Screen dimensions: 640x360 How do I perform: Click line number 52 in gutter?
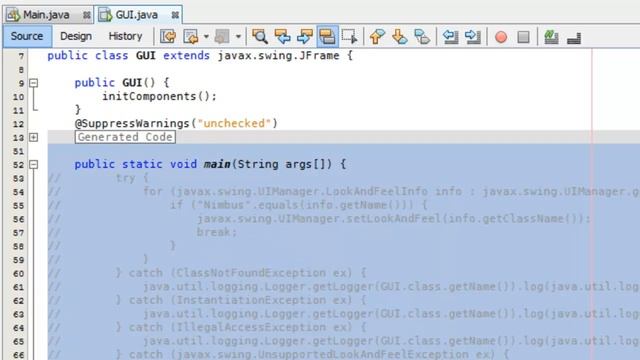point(18,165)
